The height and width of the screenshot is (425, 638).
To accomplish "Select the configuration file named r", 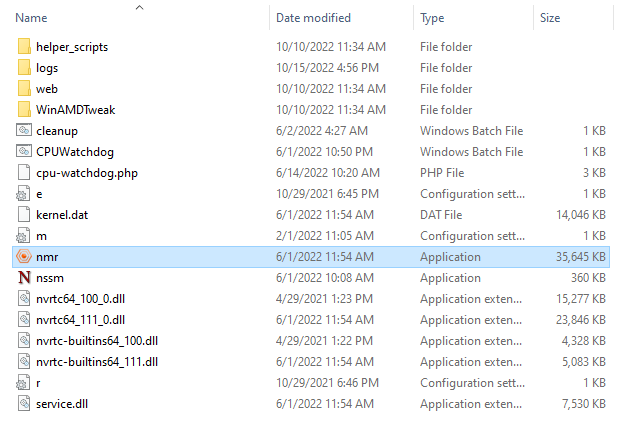I will [38, 382].
